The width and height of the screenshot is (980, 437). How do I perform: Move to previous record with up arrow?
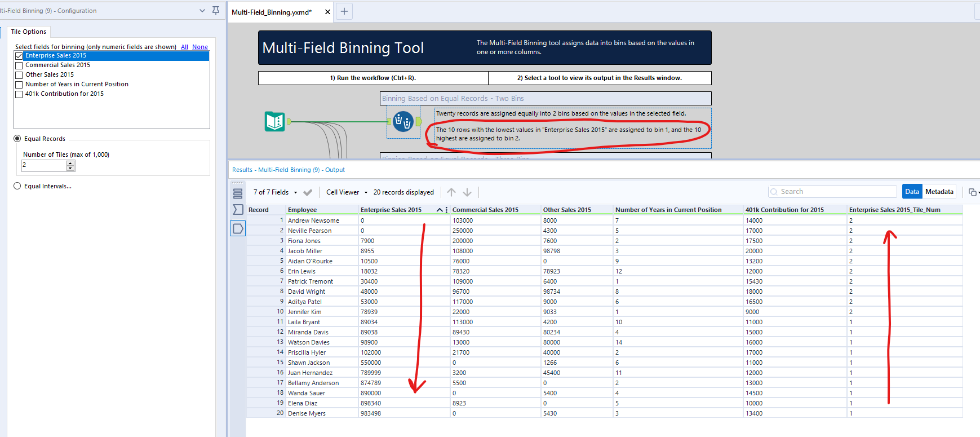click(451, 192)
